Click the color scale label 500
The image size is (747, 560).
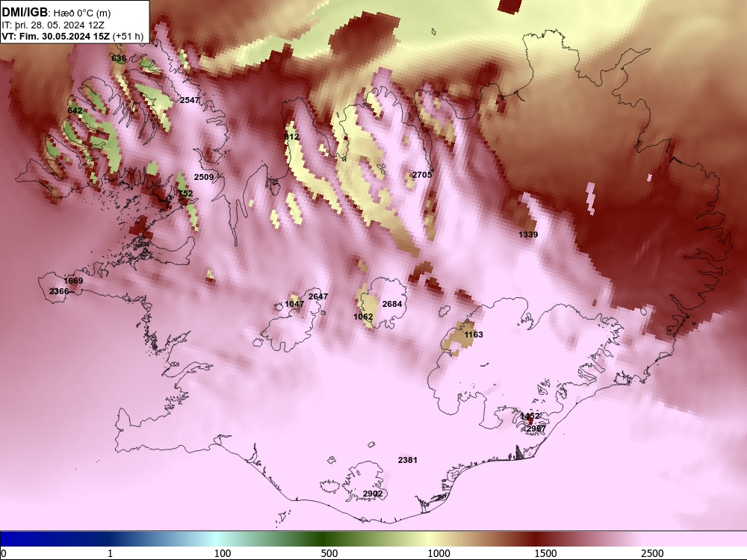pyautogui.click(x=329, y=554)
